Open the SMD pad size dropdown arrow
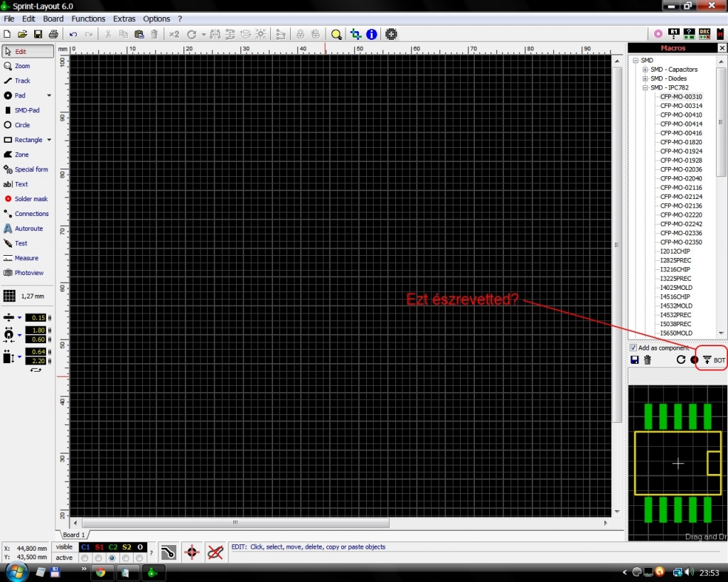Image resolution: width=728 pixels, height=582 pixels. coord(19,357)
